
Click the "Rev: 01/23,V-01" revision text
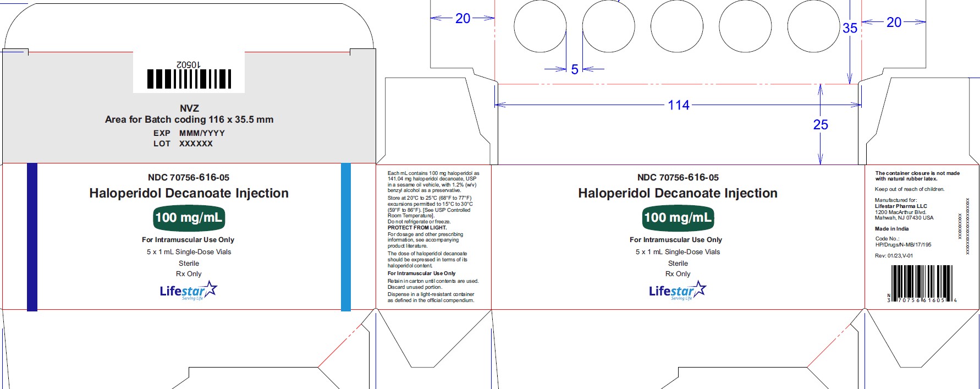pos(894,256)
